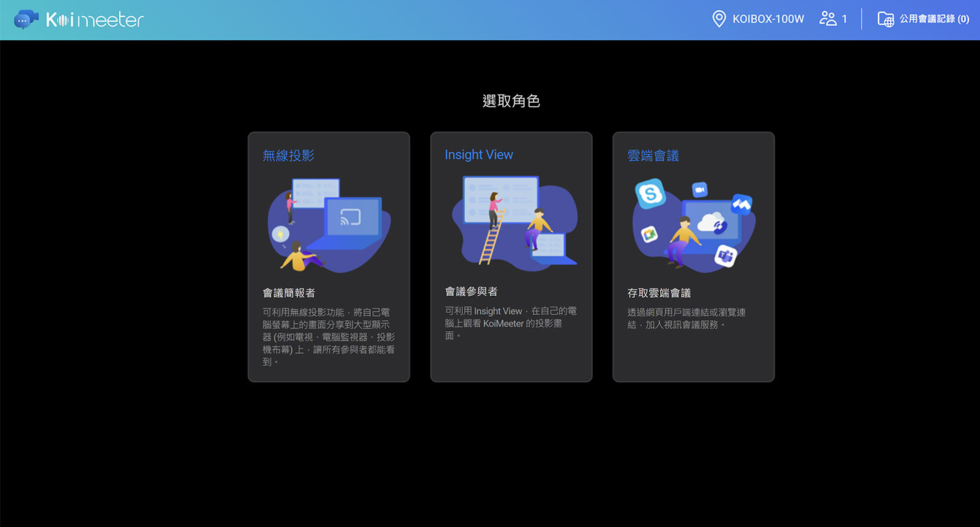Choose the Insight View card title

coord(478,155)
